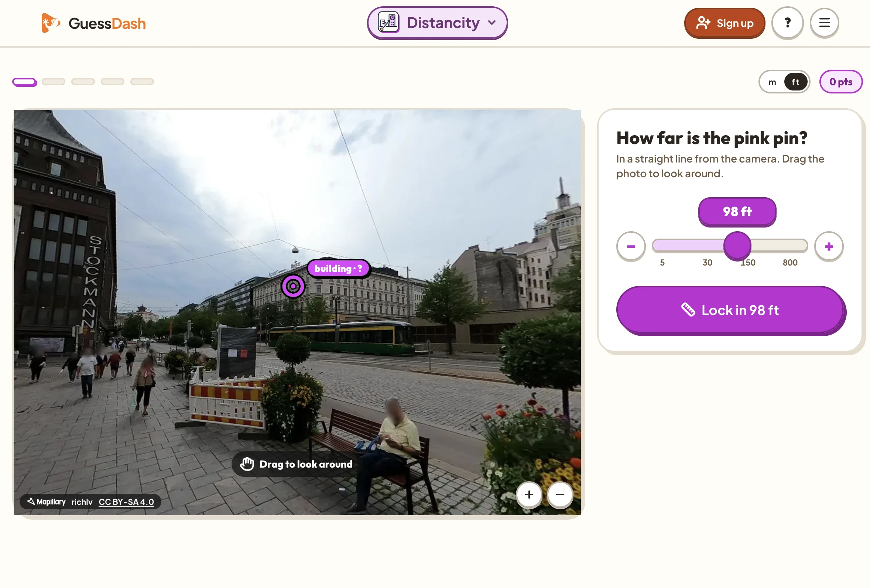Click the 5 slider scale label
This screenshot has width=870, height=588.
click(x=662, y=263)
